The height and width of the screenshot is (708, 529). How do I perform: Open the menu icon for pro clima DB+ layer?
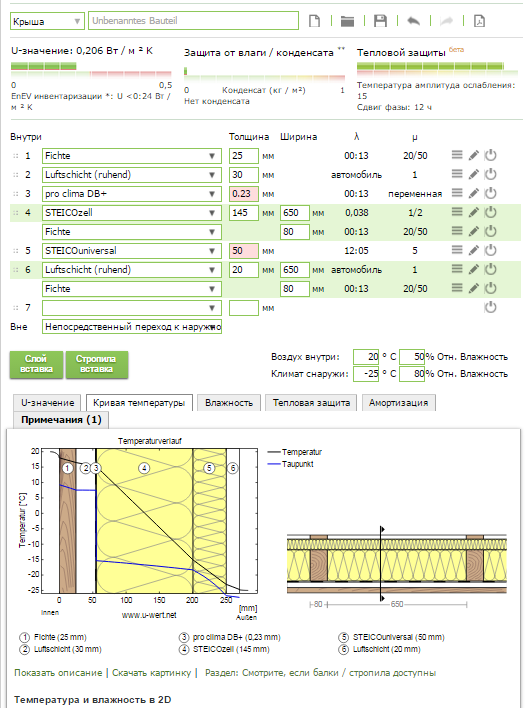pos(457,193)
